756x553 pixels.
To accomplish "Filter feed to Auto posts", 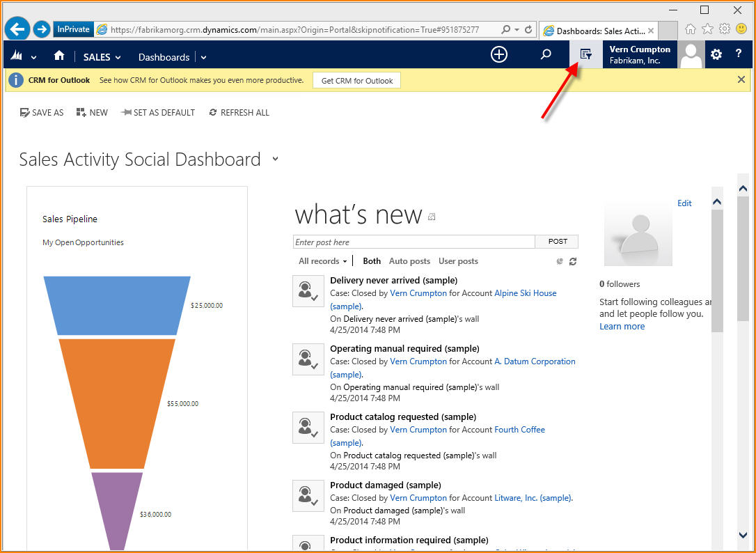I will (x=409, y=261).
